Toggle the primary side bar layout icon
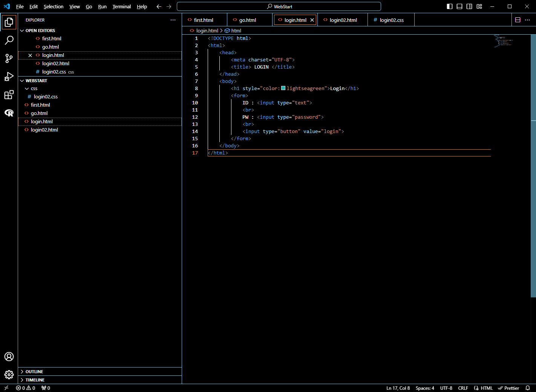Viewport: 536px width, 392px height. [x=450, y=6]
